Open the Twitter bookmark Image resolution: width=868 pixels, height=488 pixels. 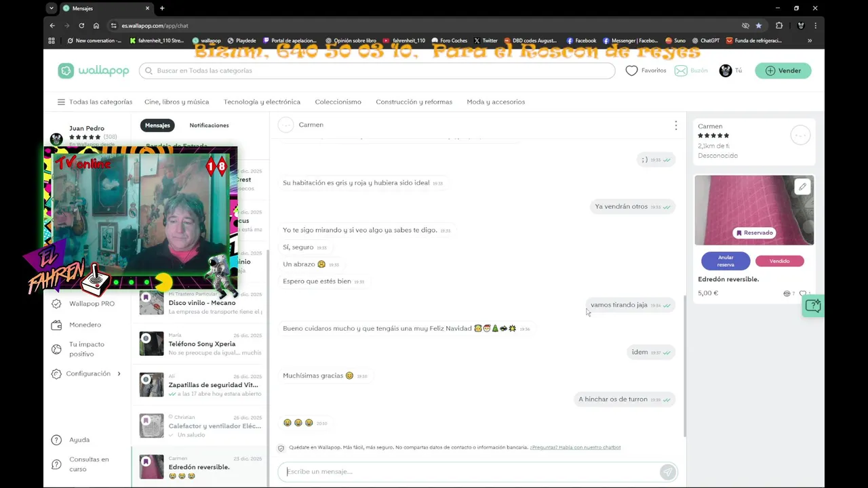click(x=486, y=41)
